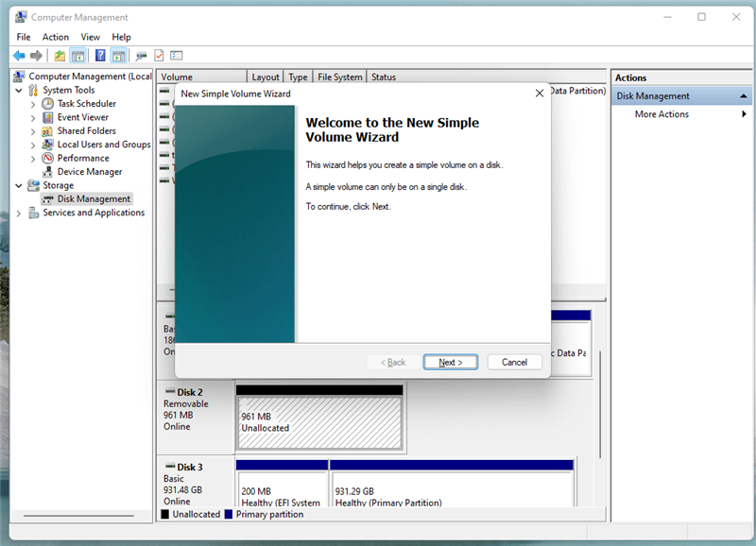Open Help using the question mark toolbar icon
Image resolution: width=756 pixels, height=546 pixels.
click(101, 55)
